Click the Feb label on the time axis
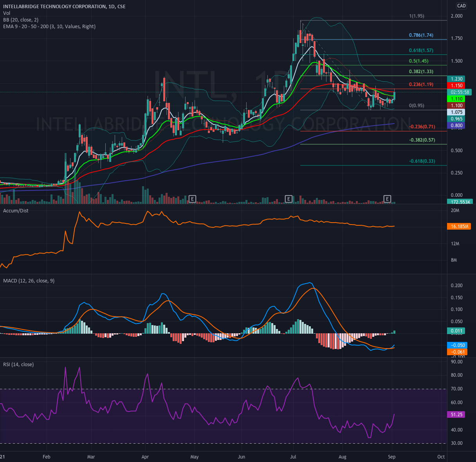 pos(47,457)
